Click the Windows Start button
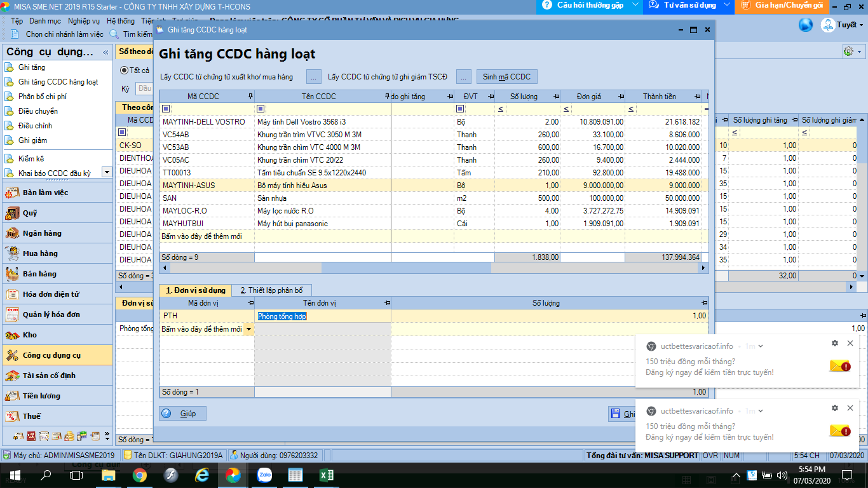 15,475
